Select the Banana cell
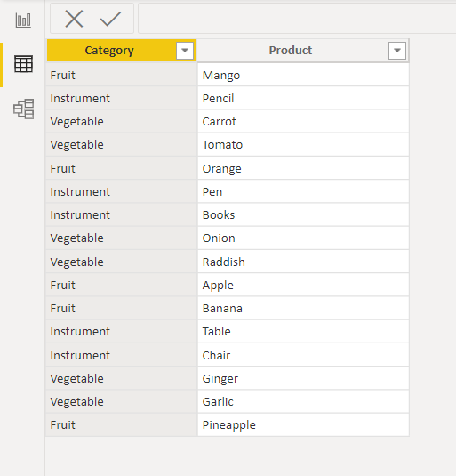The width and height of the screenshot is (456, 476). click(x=303, y=308)
